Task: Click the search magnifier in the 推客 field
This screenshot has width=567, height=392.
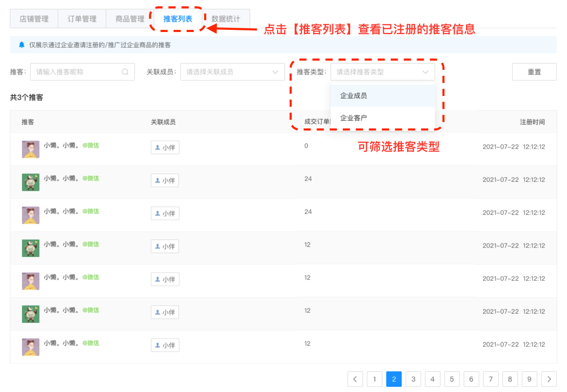Action: click(125, 72)
